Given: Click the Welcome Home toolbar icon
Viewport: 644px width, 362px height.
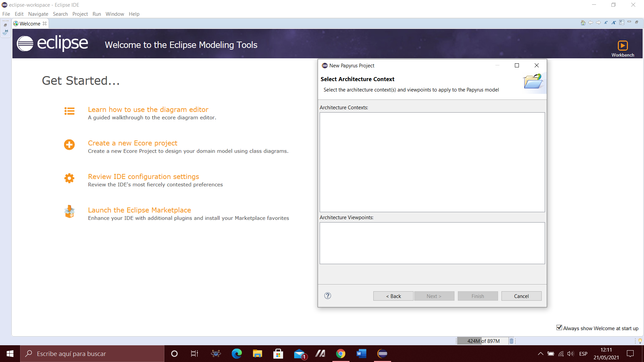Looking at the screenshot, I should [x=583, y=23].
